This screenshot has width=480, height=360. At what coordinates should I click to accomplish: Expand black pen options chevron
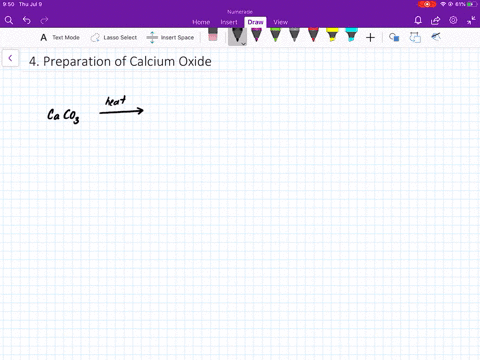tap(244, 44)
